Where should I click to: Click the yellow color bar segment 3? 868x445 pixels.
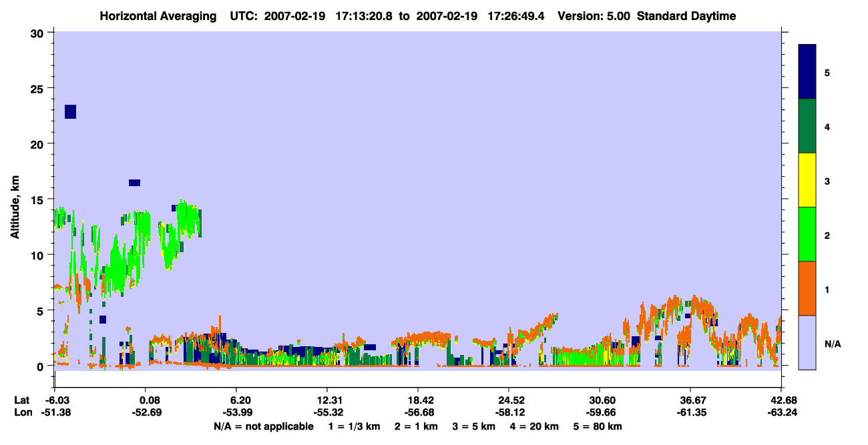coord(807,180)
